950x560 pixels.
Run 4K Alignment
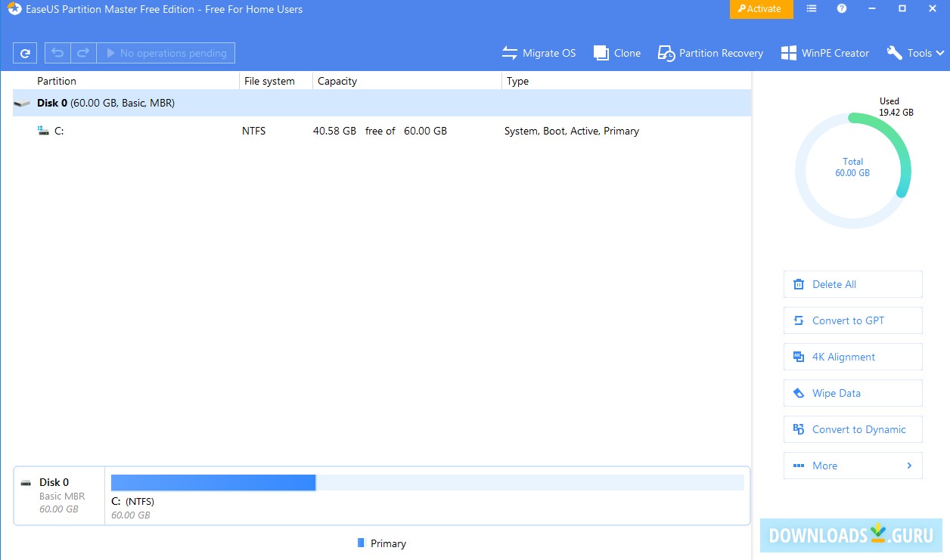[x=853, y=357]
